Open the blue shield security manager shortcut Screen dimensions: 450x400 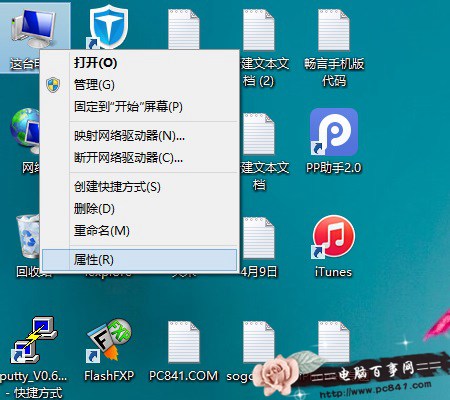[x=108, y=28]
